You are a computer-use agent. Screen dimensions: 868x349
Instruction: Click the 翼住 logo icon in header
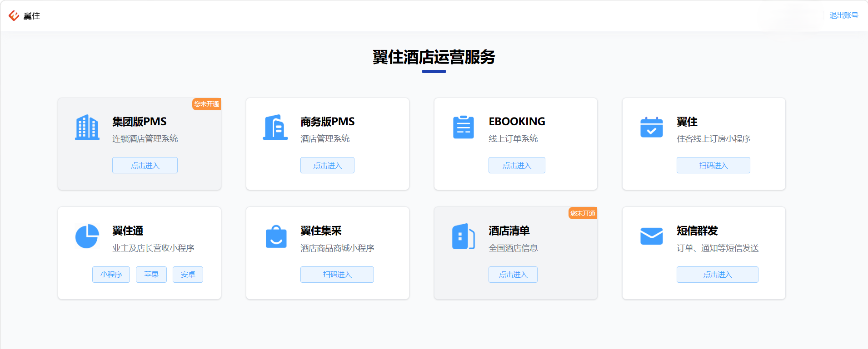(14, 15)
